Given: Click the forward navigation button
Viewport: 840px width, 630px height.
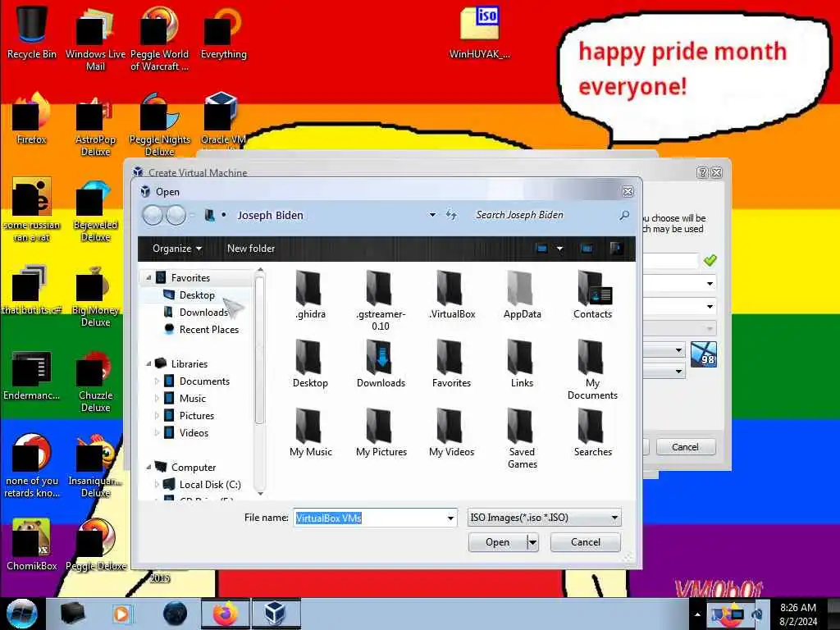Looking at the screenshot, I should click(x=176, y=216).
